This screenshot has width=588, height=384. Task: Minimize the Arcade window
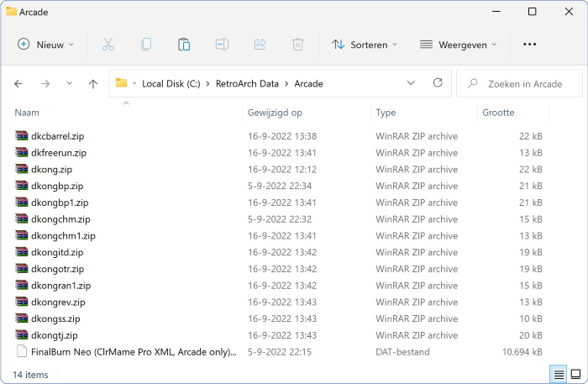(x=496, y=12)
